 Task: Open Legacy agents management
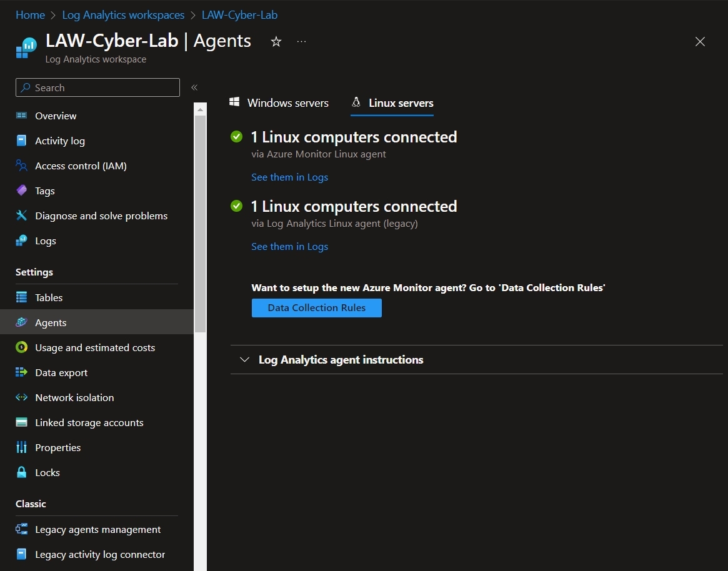97,529
